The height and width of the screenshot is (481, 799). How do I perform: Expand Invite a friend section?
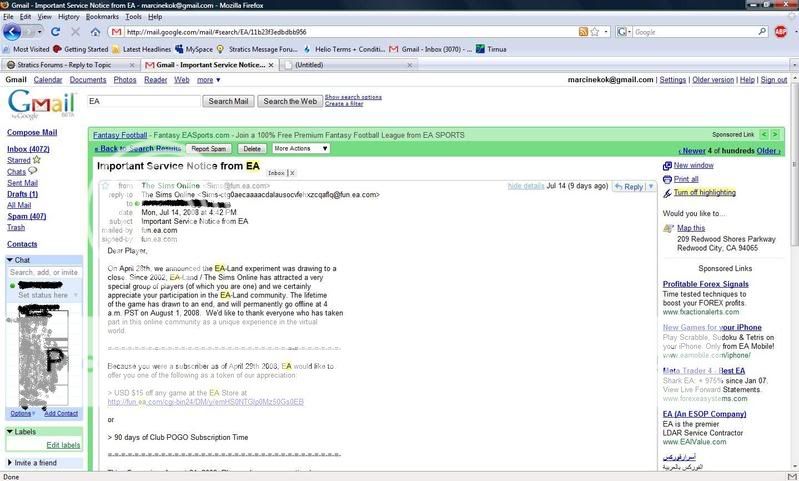pyautogui.click(x=10, y=463)
